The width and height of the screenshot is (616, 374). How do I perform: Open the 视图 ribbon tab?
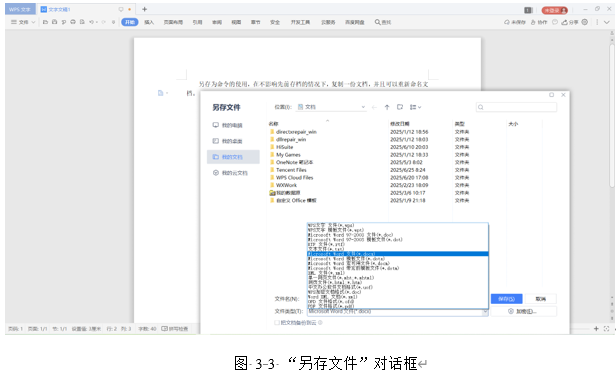[236, 22]
